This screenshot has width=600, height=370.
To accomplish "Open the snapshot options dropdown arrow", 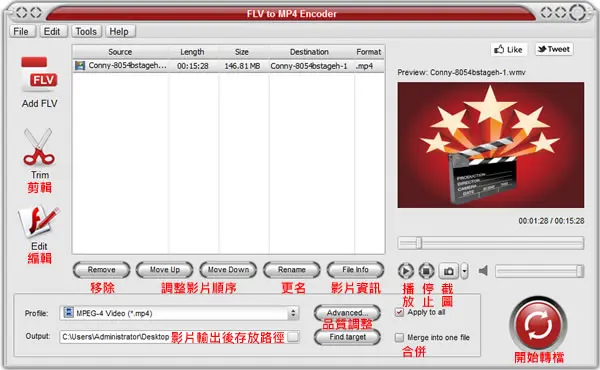I will (464, 271).
